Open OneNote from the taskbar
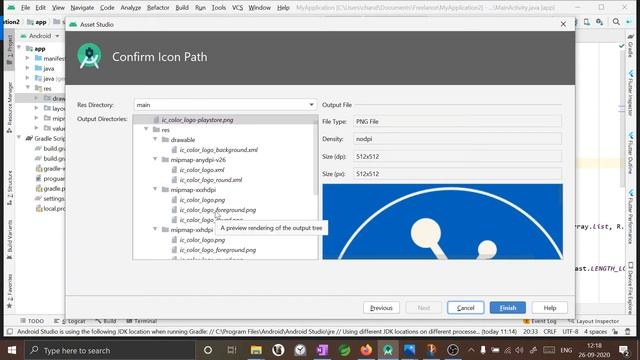The height and width of the screenshot is (360, 640). click(x=322, y=350)
